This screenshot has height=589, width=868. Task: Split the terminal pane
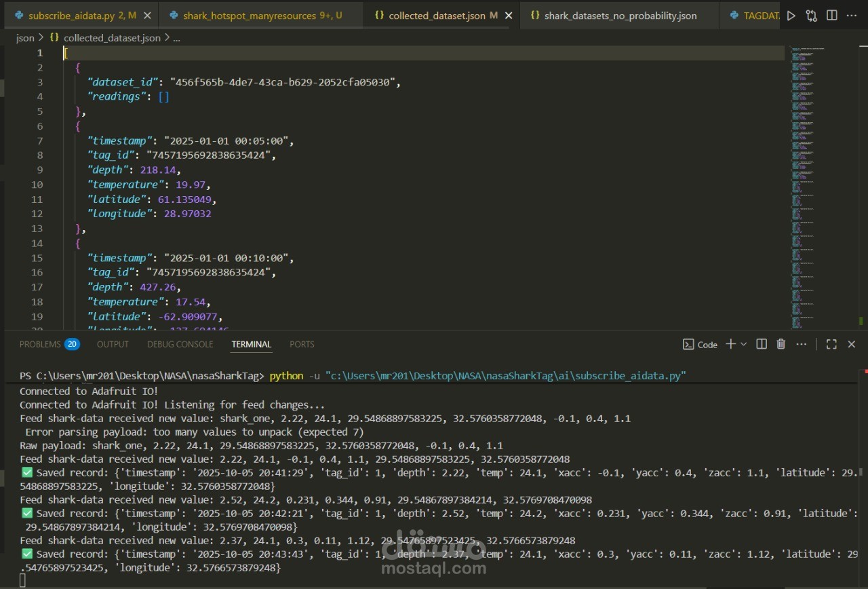coord(762,344)
